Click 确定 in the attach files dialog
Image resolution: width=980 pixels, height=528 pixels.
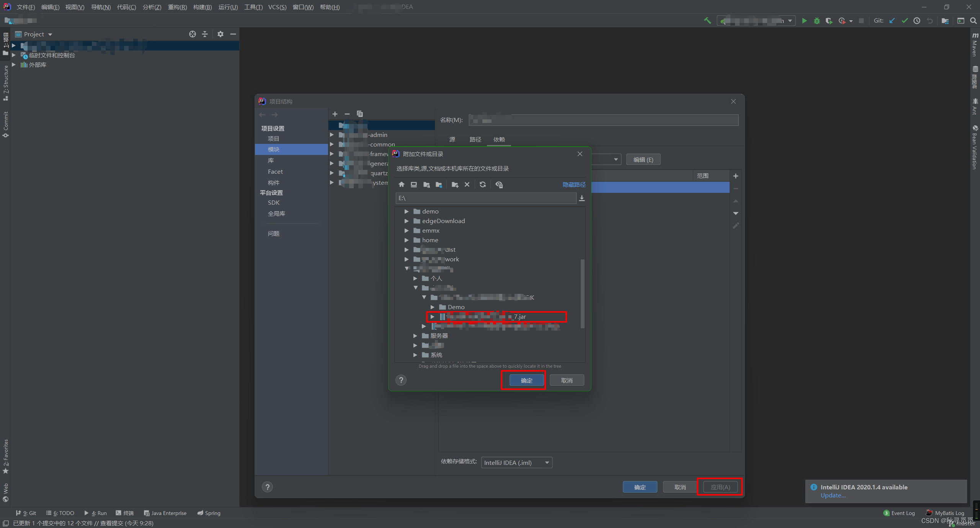tap(526, 380)
